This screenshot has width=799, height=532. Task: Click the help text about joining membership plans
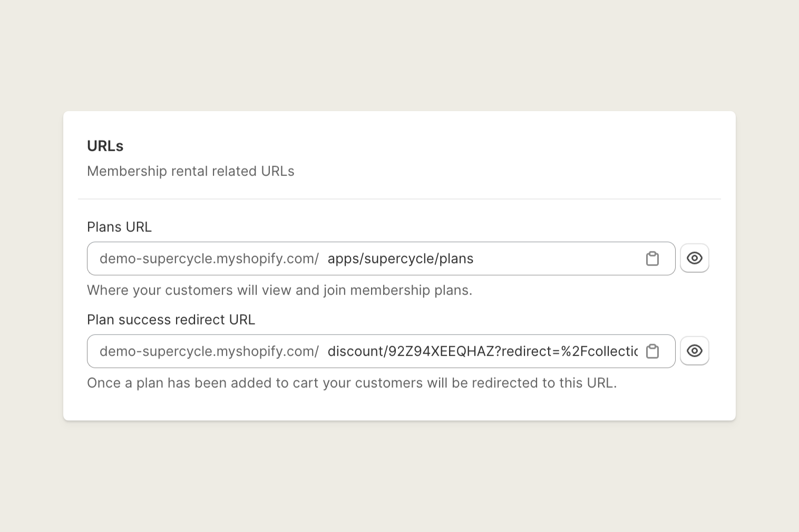pos(279,290)
